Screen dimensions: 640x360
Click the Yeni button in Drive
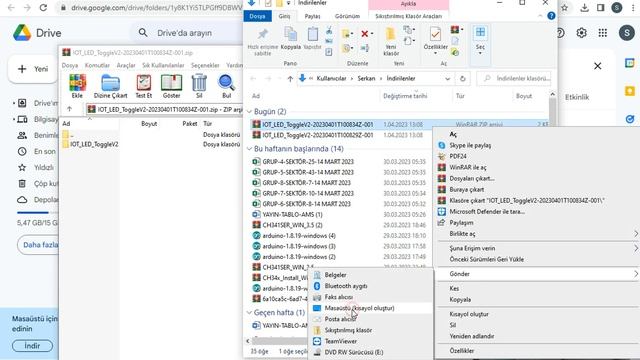(x=33, y=69)
